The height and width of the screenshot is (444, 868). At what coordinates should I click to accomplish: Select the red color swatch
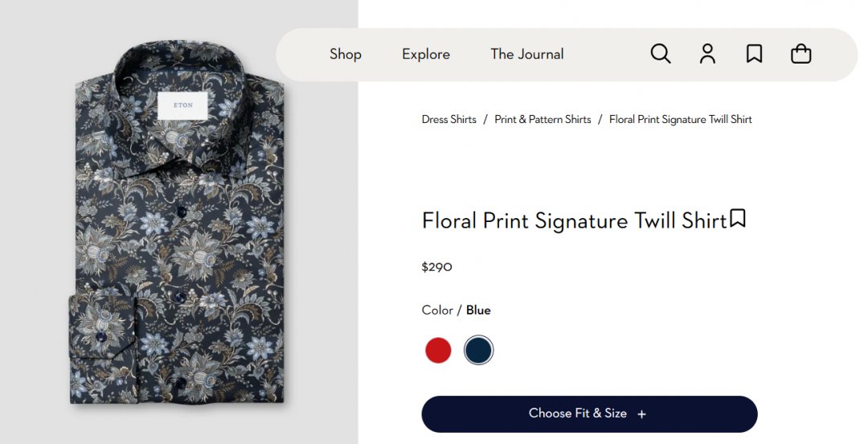[x=438, y=351]
